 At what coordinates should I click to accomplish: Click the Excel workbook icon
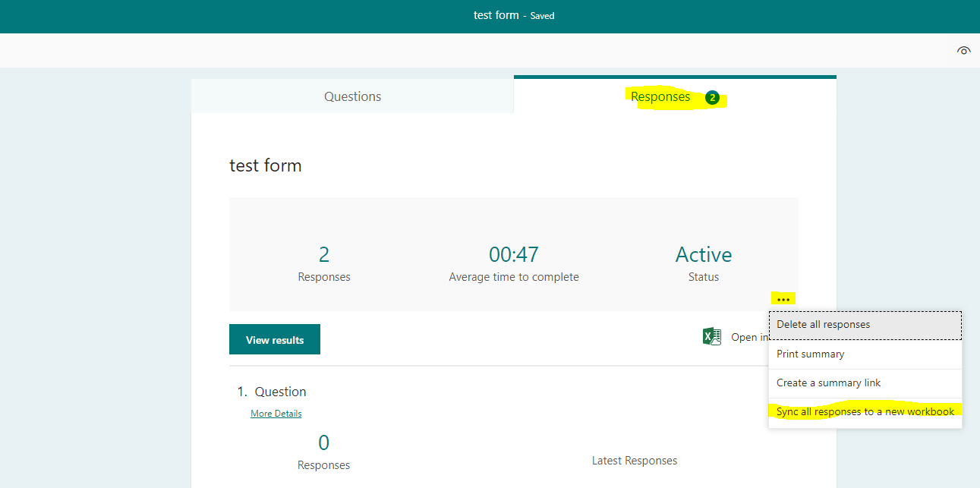(712, 336)
